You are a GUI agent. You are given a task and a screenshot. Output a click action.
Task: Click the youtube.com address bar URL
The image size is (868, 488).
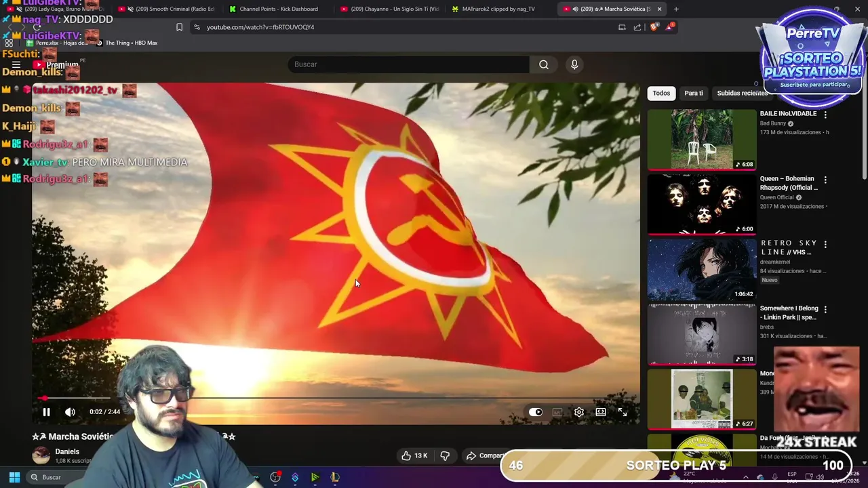click(x=260, y=27)
